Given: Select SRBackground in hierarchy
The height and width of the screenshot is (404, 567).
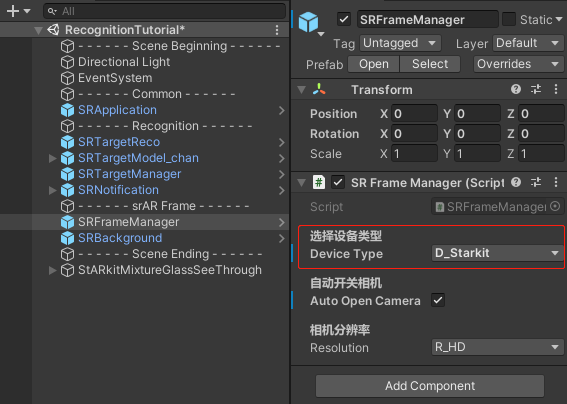Looking at the screenshot, I should tap(120, 238).
